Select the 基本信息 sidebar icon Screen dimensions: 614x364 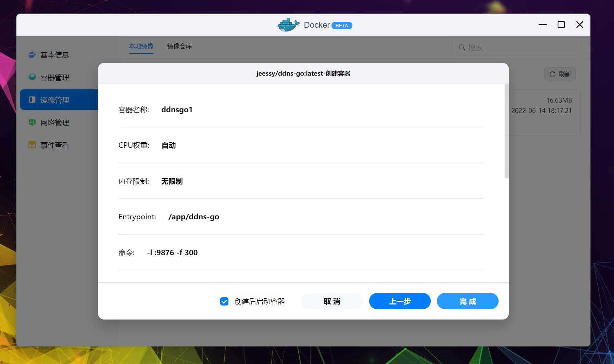coord(32,54)
